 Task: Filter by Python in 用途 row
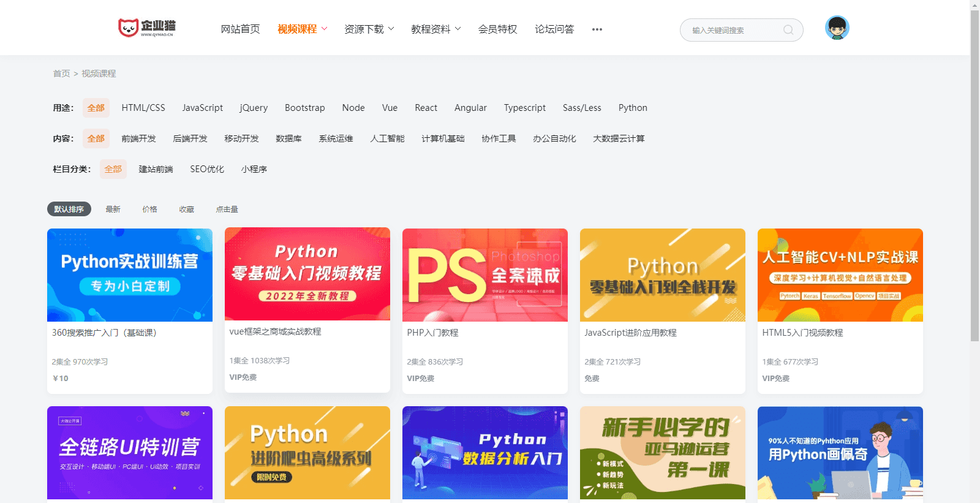(x=633, y=108)
